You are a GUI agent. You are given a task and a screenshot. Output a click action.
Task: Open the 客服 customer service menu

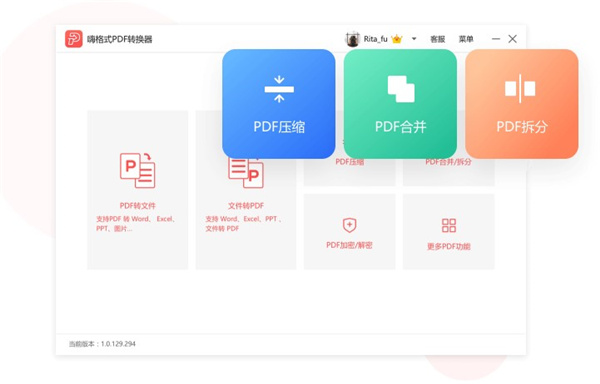(437, 39)
